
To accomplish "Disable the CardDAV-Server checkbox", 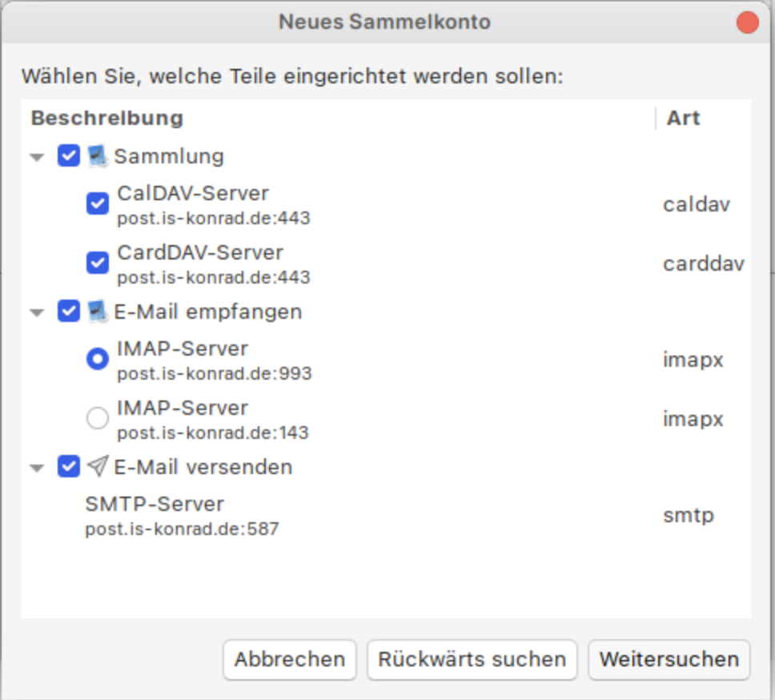I will 98,264.
